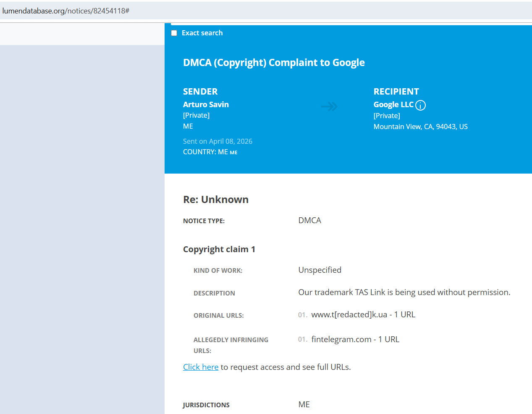Click the RECIPIENT section heading
Image resolution: width=532 pixels, height=414 pixels.
tap(396, 92)
